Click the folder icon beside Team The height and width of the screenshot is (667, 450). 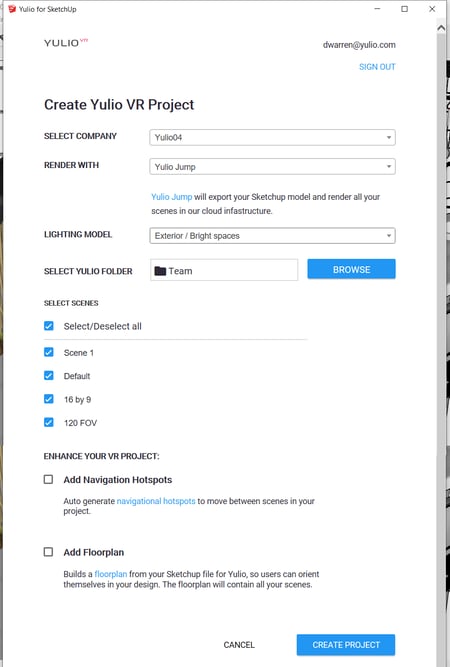click(160, 271)
